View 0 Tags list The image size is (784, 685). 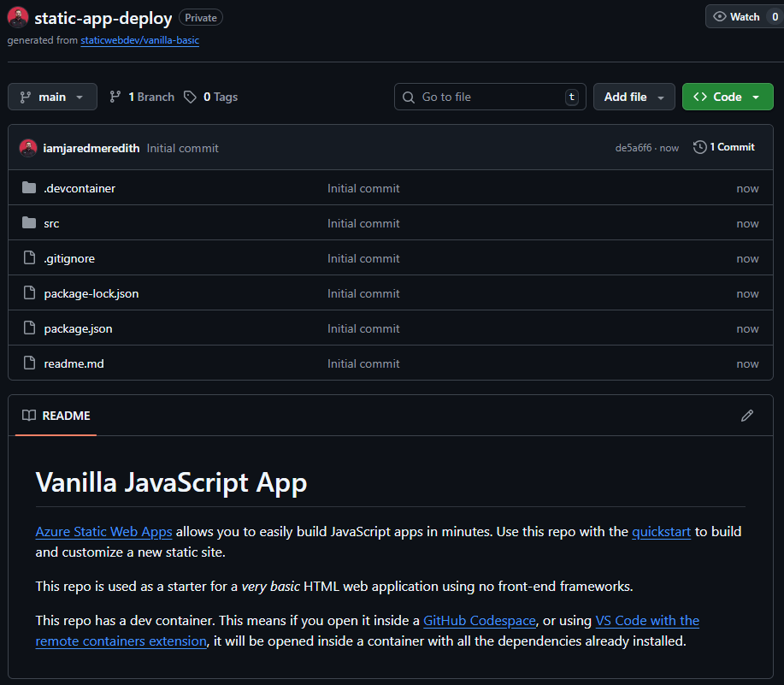point(210,97)
